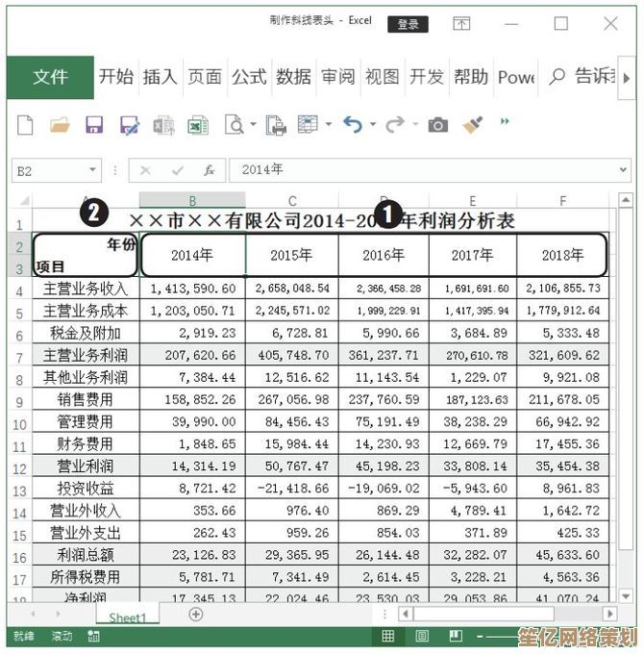
Task: Click the Open folder icon
Action: pyautogui.click(x=60, y=125)
